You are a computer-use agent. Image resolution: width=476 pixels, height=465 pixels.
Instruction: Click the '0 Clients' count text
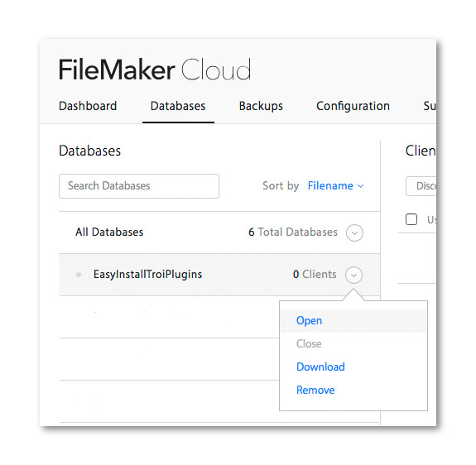coord(315,274)
